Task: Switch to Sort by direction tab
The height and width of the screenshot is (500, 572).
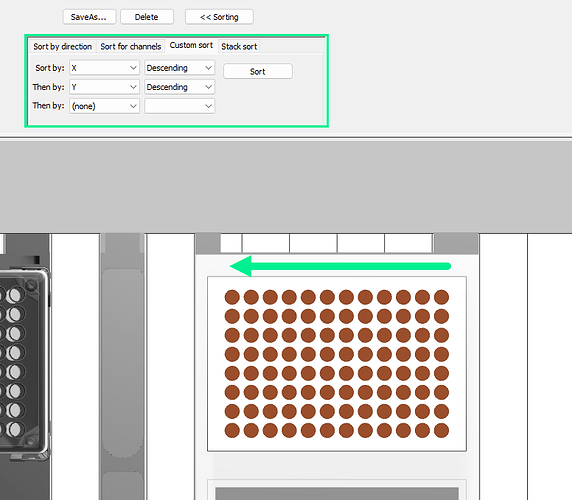Action: point(62,46)
